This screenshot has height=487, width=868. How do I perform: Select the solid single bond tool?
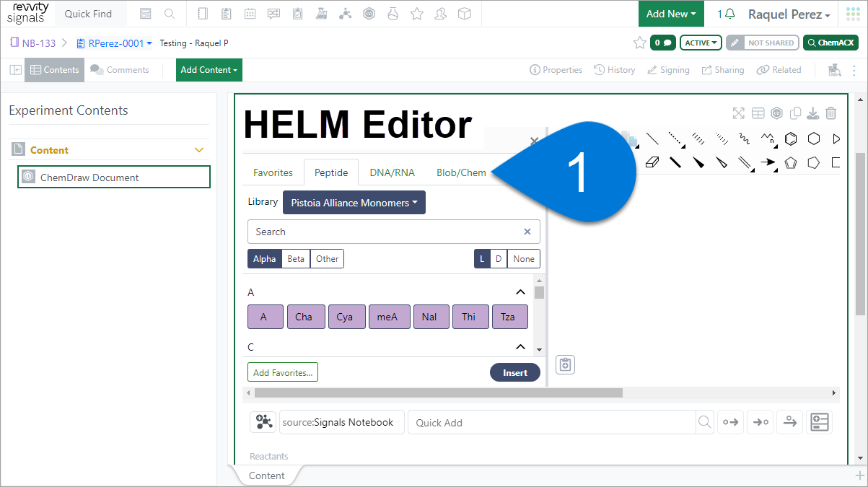pos(652,139)
